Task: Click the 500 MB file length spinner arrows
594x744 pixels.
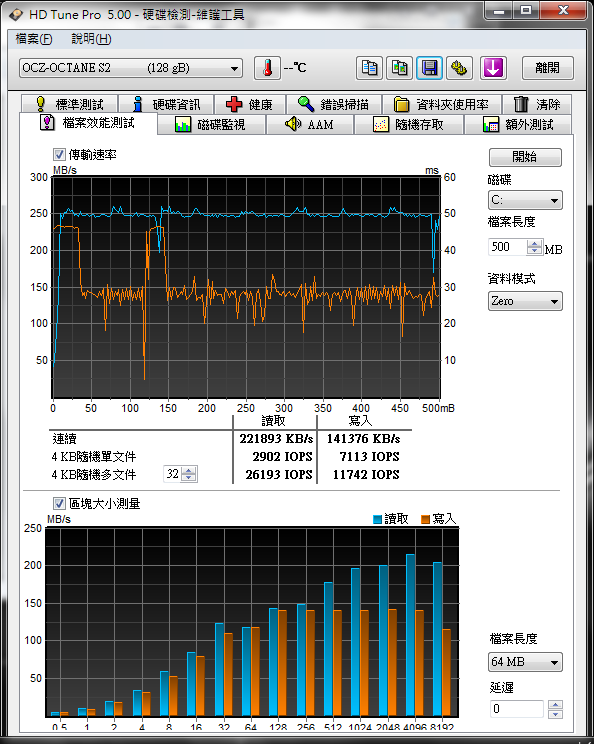Action: (535, 247)
